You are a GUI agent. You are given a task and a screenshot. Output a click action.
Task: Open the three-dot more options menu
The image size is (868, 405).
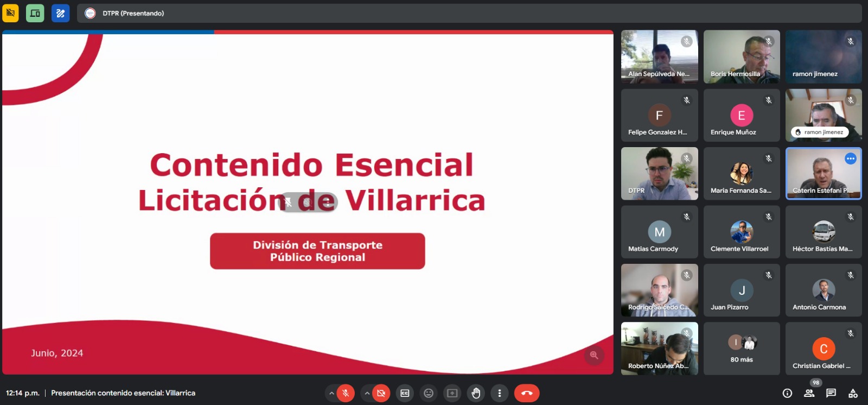500,393
